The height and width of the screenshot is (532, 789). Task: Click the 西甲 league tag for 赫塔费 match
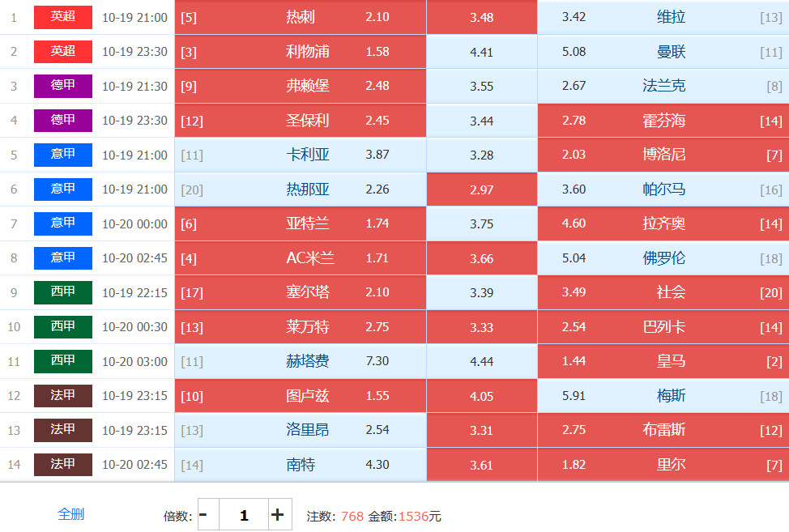point(63,361)
